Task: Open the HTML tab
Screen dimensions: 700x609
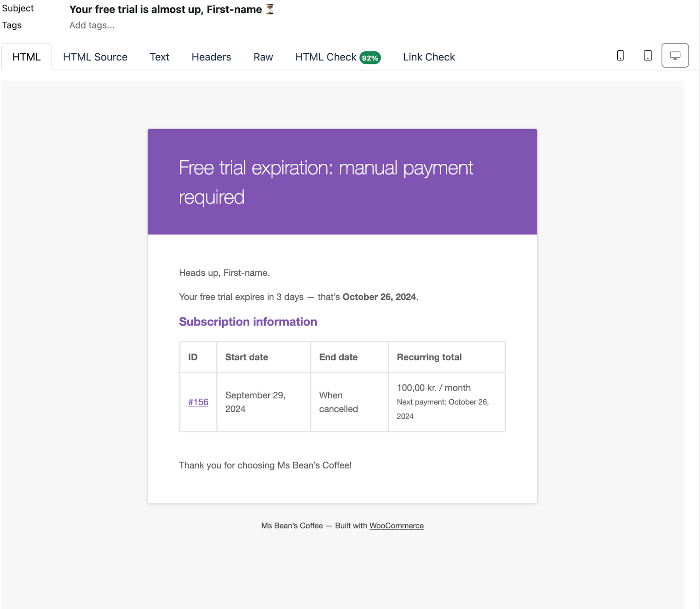Action: pos(26,56)
